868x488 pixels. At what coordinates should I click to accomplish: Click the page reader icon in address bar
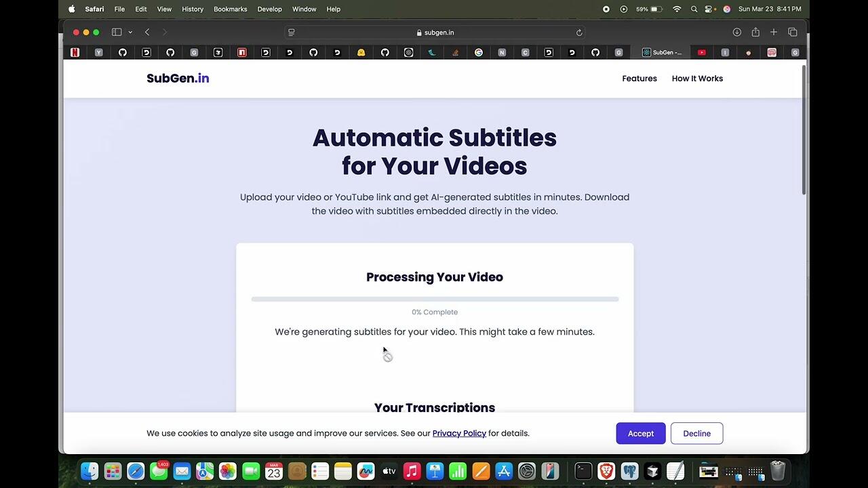pyautogui.click(x=292, y=33)
